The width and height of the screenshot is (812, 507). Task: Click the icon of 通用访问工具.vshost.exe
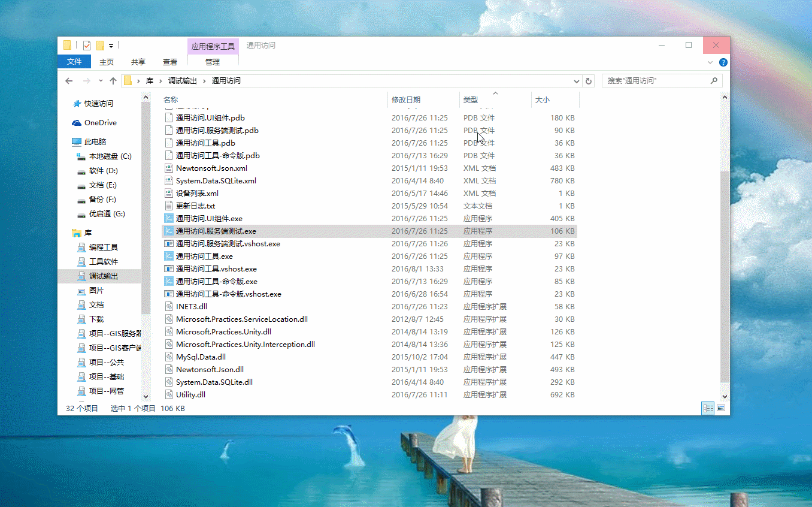[x=169, y=269]
